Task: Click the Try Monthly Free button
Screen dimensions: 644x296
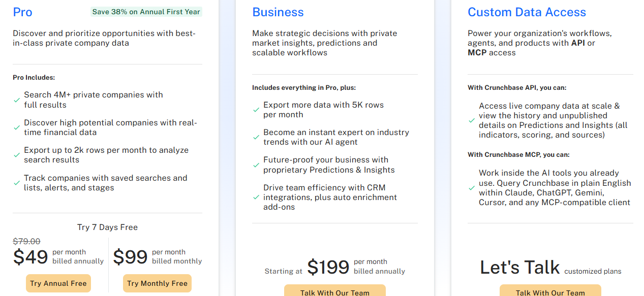Action: pos(157,283)
